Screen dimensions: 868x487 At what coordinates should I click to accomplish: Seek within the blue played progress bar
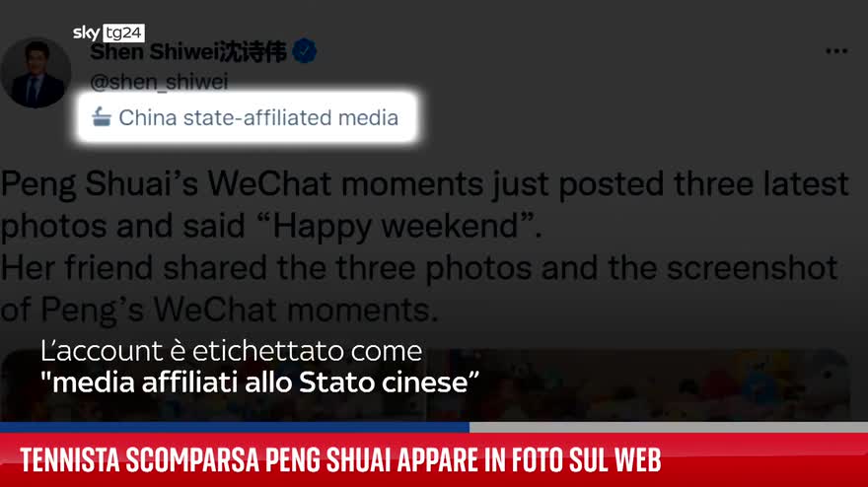tap(235, 427)
